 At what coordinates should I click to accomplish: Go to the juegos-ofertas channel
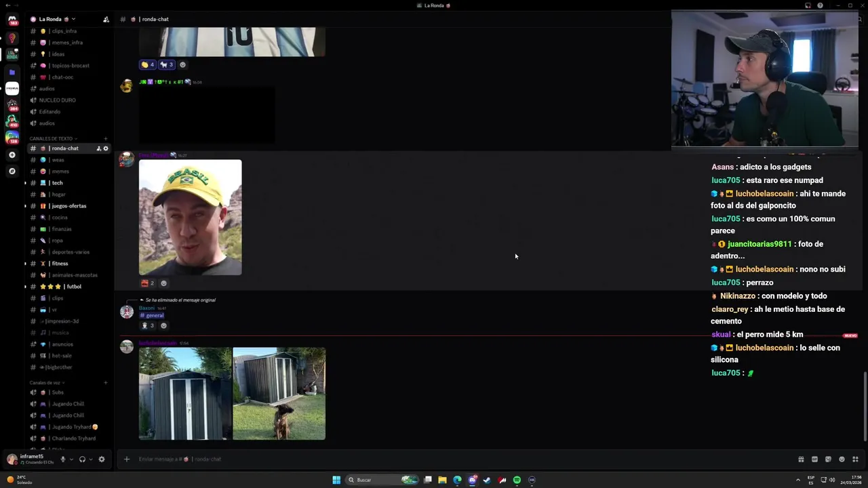(x=68, y=206)
